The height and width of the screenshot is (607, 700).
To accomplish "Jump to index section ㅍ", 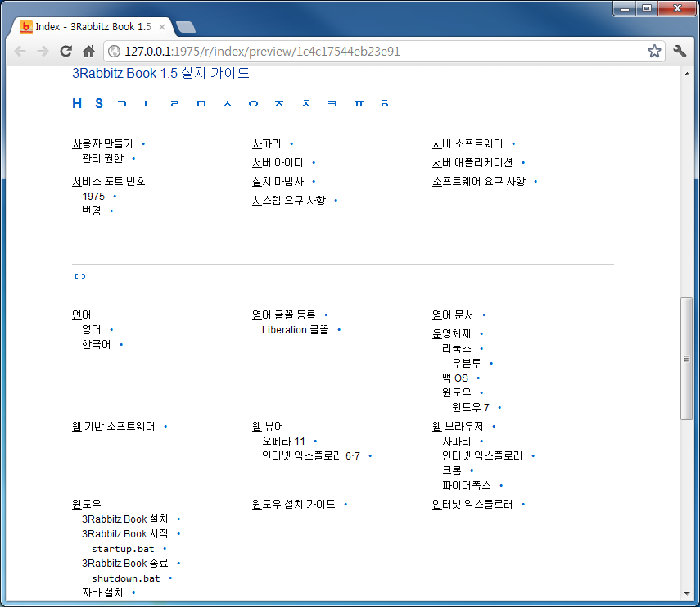I will (x=359, y=103).
